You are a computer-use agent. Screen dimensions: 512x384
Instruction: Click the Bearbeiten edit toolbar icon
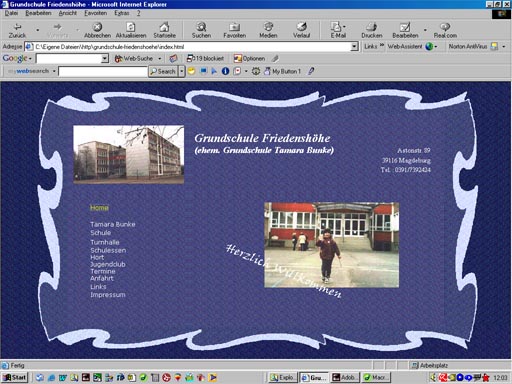405,30
